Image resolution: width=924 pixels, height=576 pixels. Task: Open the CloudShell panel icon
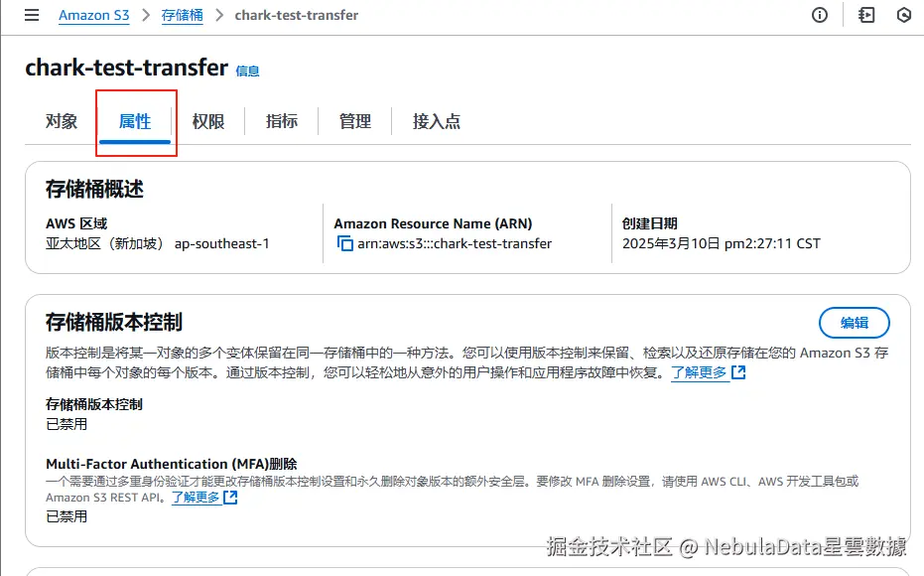point(866,15)
